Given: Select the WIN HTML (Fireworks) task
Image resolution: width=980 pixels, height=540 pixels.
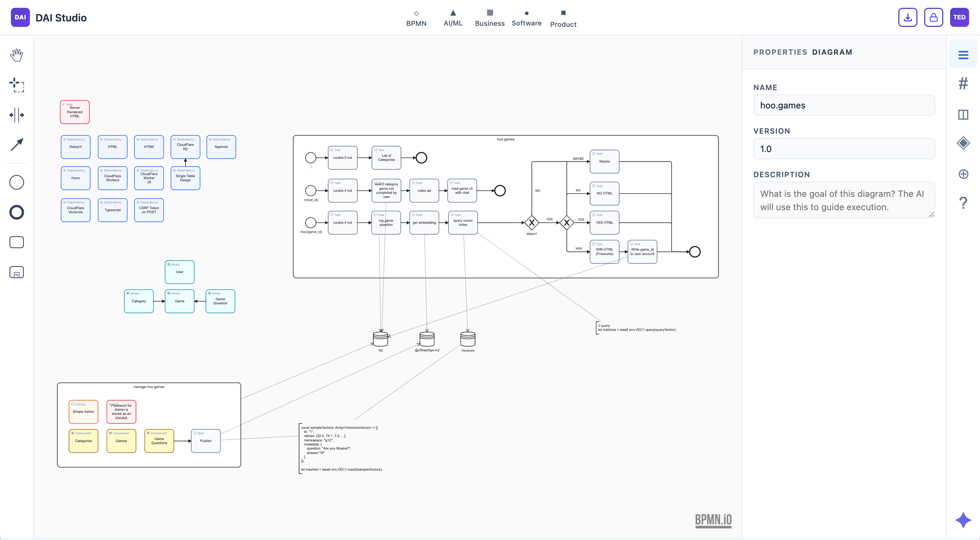Looking at the screenshot, I should 605,252.
